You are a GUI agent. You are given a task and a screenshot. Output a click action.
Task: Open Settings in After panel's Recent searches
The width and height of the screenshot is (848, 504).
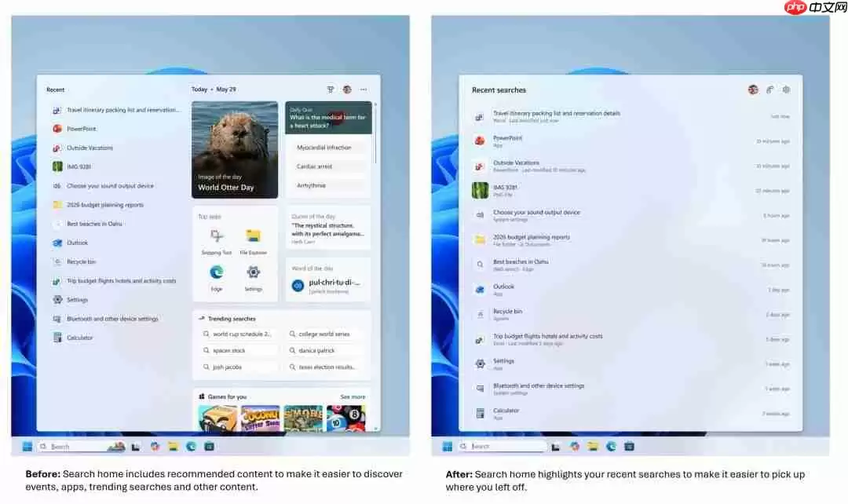[631, 364]
